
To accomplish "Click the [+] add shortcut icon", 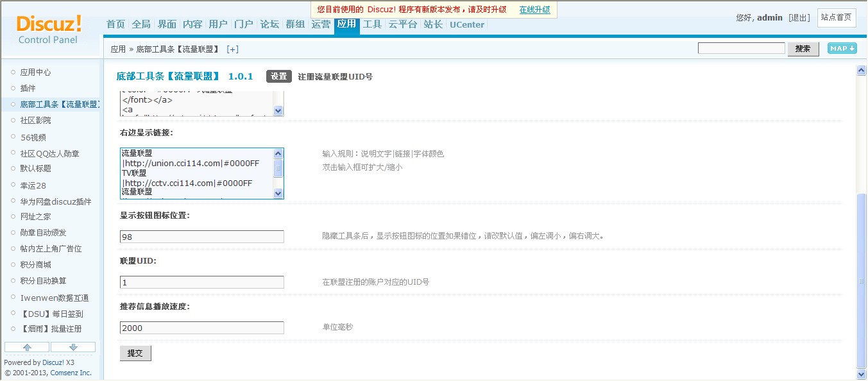I will point(232,49).
